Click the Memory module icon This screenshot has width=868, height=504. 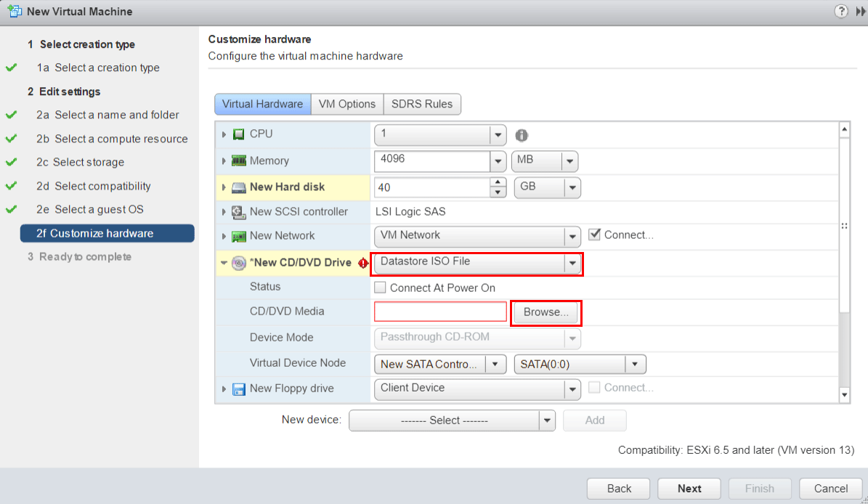click(238, 161)
